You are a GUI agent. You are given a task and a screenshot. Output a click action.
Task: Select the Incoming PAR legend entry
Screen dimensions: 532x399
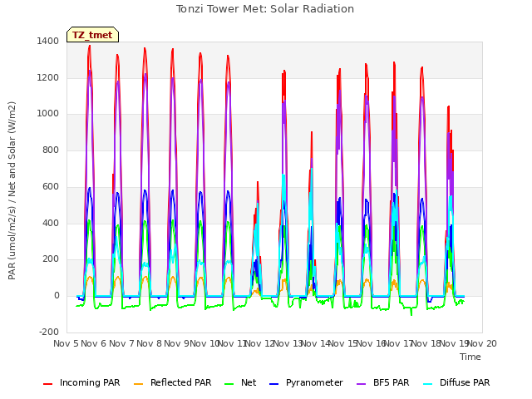click(x=81, y=382)
